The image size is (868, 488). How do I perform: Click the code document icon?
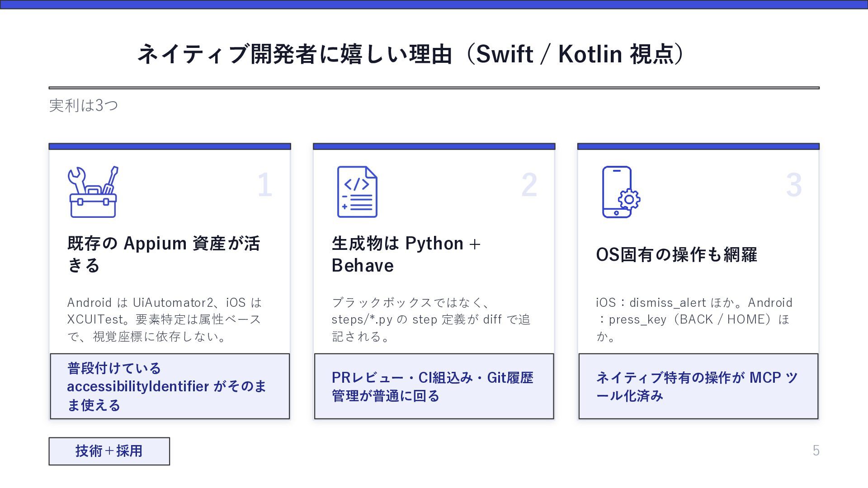click(x=357, y=192)
